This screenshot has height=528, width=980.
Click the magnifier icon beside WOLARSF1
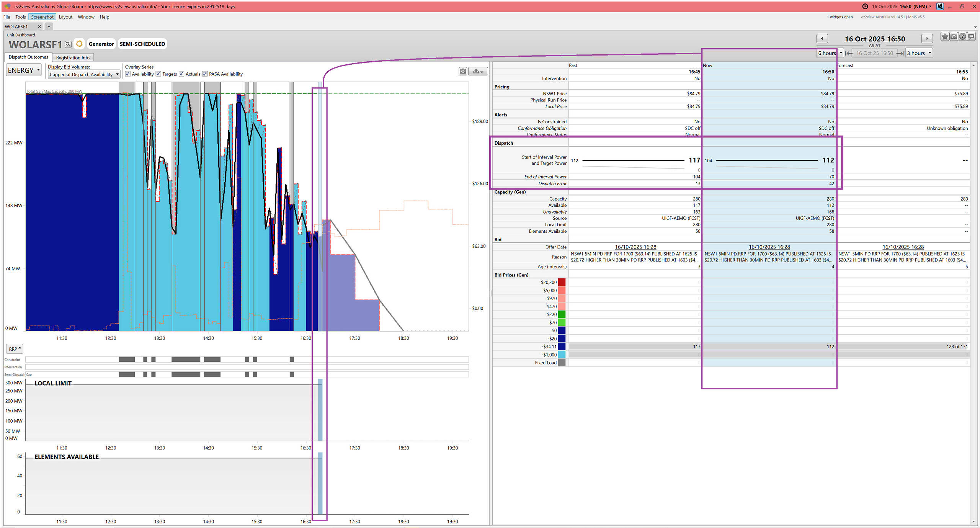(68, 44)
